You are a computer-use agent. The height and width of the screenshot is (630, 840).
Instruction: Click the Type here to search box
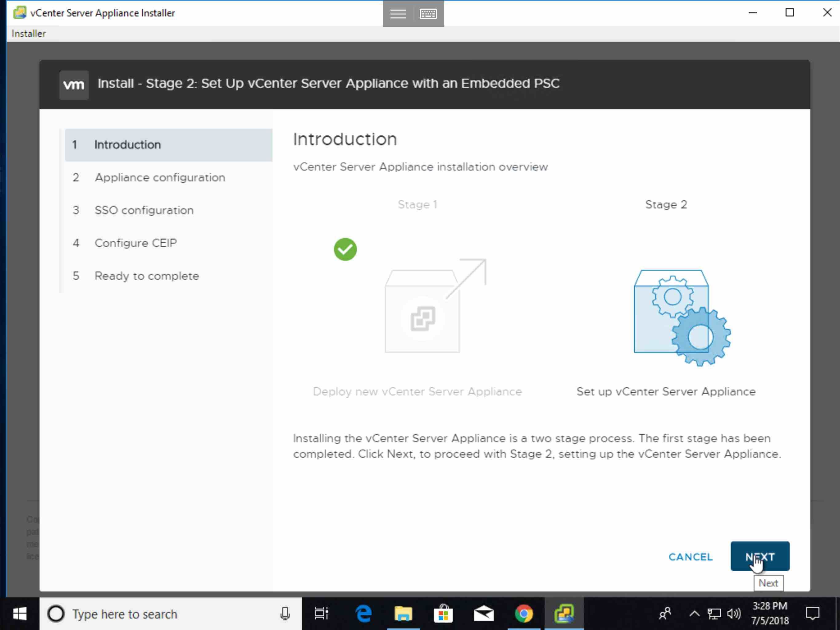(x=171, y=614)
